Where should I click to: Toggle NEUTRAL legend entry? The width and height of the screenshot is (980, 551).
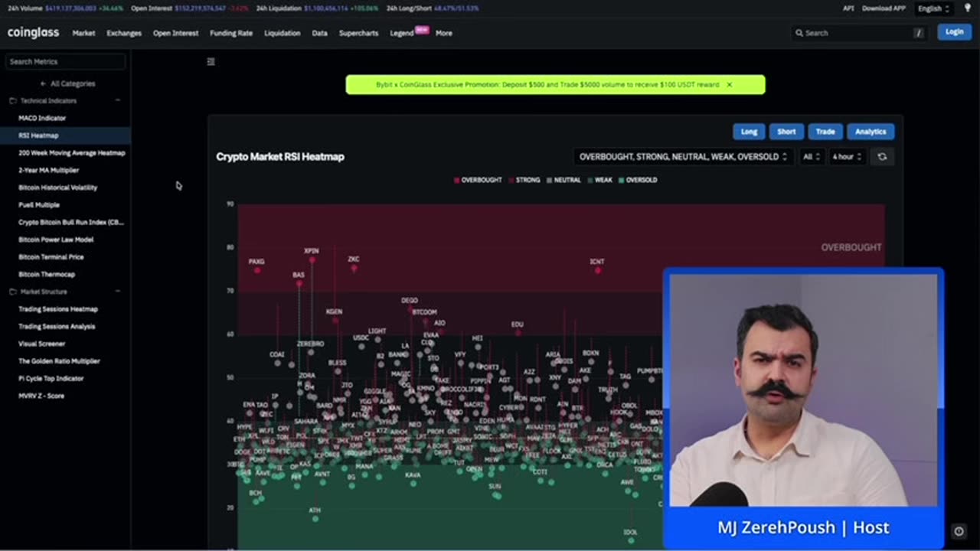[563, 180]
